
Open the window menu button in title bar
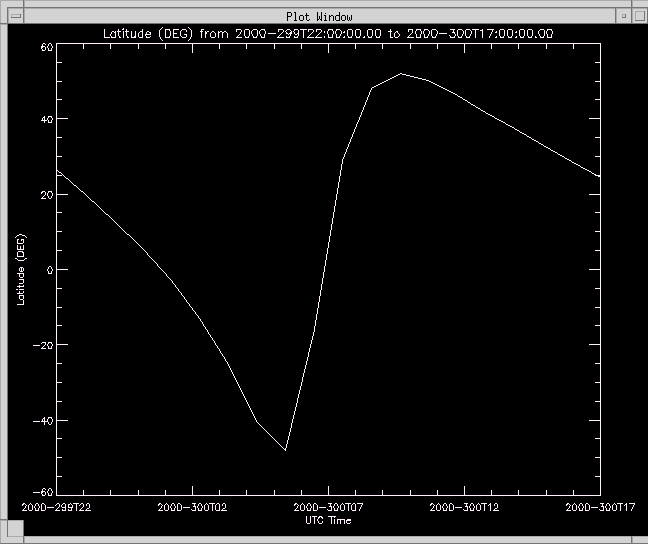coord(16,17)
